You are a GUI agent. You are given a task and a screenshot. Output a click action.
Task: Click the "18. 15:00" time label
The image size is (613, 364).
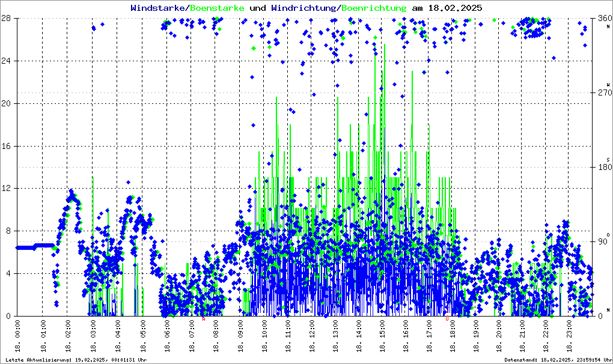tap(382, 336)
